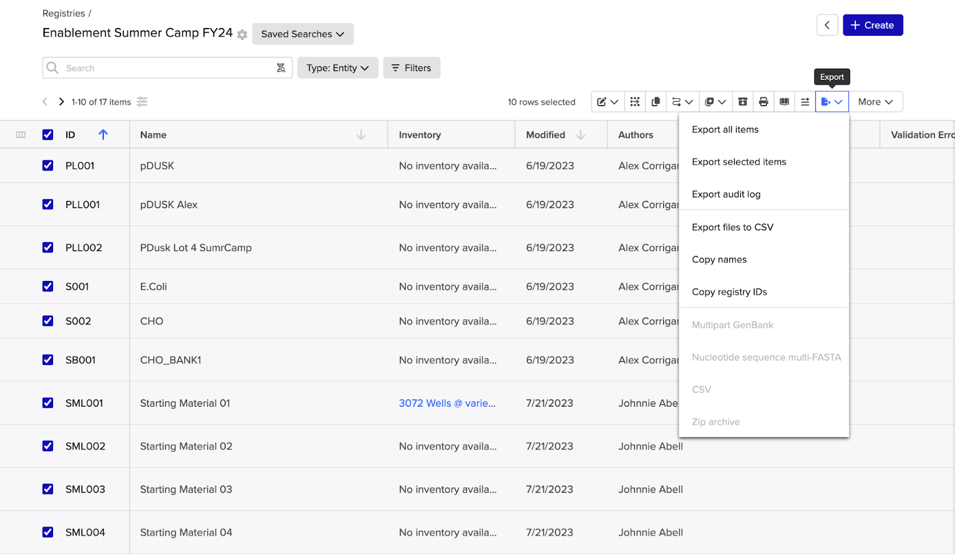Click the column layout icon left of ID
This screenshot has width=955, height=560.
click(x=21, y=135)
